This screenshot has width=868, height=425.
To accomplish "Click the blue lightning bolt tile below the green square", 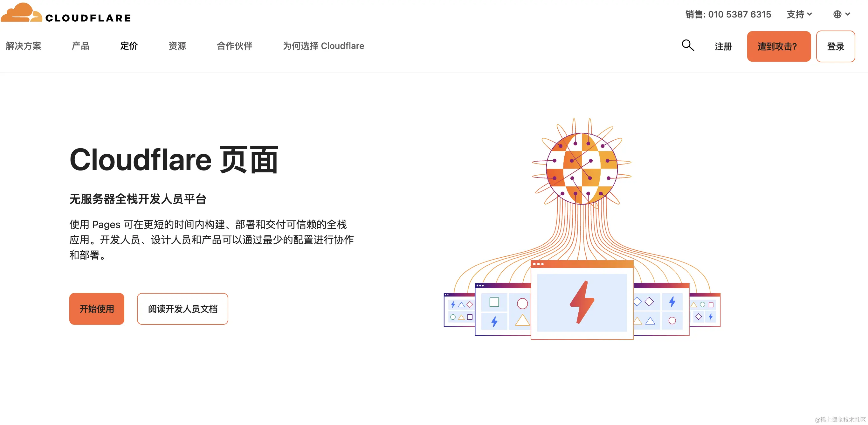I will pos(494,321).
